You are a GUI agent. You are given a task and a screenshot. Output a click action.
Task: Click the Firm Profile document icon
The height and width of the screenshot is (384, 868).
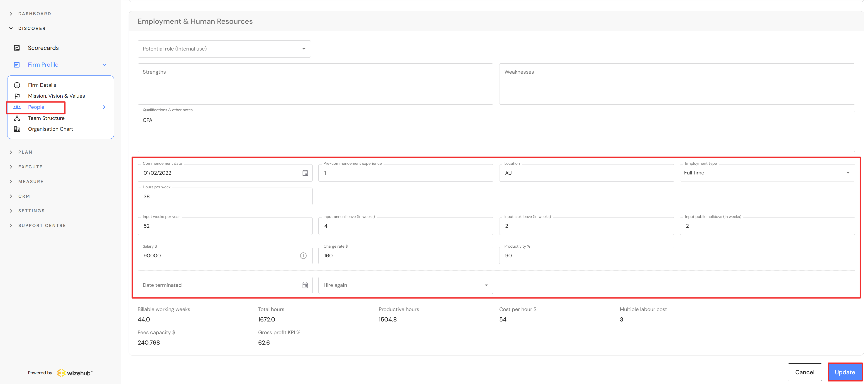point(17,65)
